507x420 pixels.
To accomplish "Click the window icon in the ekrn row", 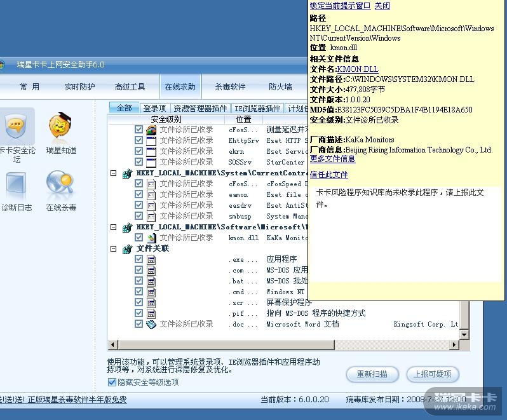I will pos(151,151).
